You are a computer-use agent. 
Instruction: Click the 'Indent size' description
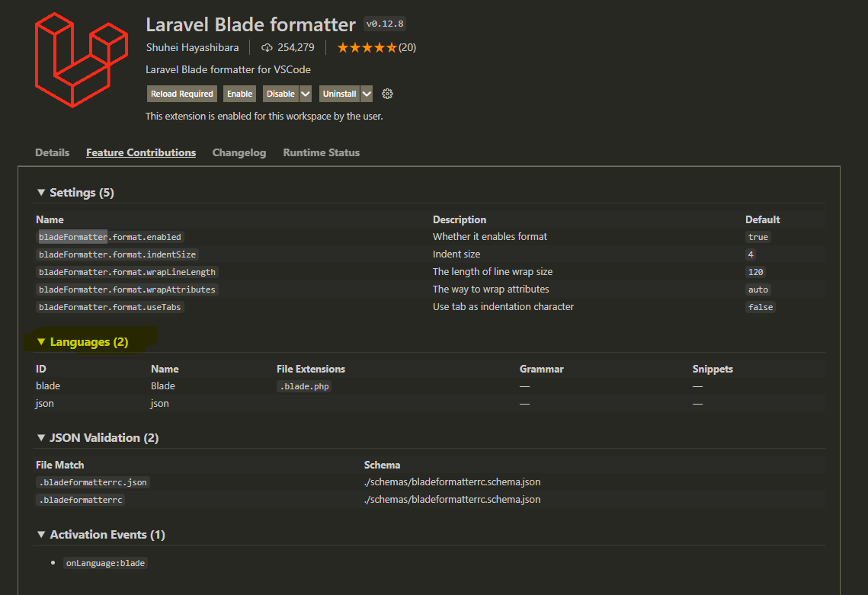pos(456,254)
